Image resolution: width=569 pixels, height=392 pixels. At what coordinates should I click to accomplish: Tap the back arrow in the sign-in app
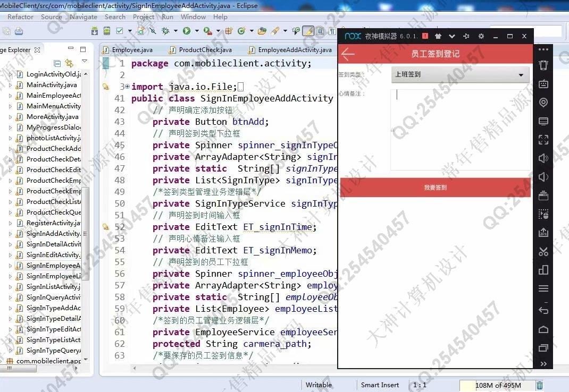tap(348, 54)
